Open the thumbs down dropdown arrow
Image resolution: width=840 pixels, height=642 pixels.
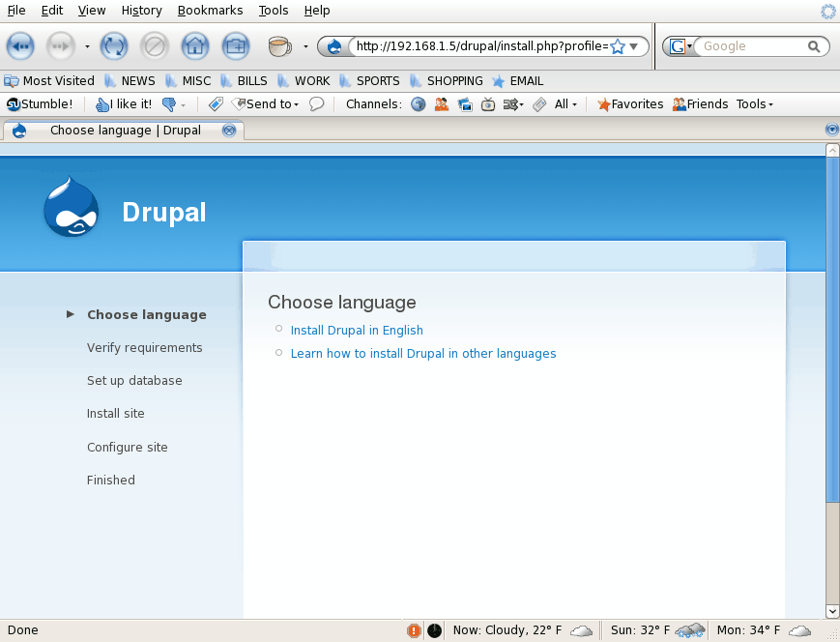(184, 105)
